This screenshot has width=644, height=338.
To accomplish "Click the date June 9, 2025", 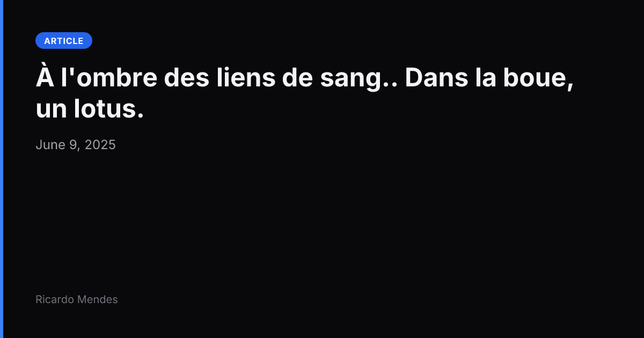I will click(76, 145).
